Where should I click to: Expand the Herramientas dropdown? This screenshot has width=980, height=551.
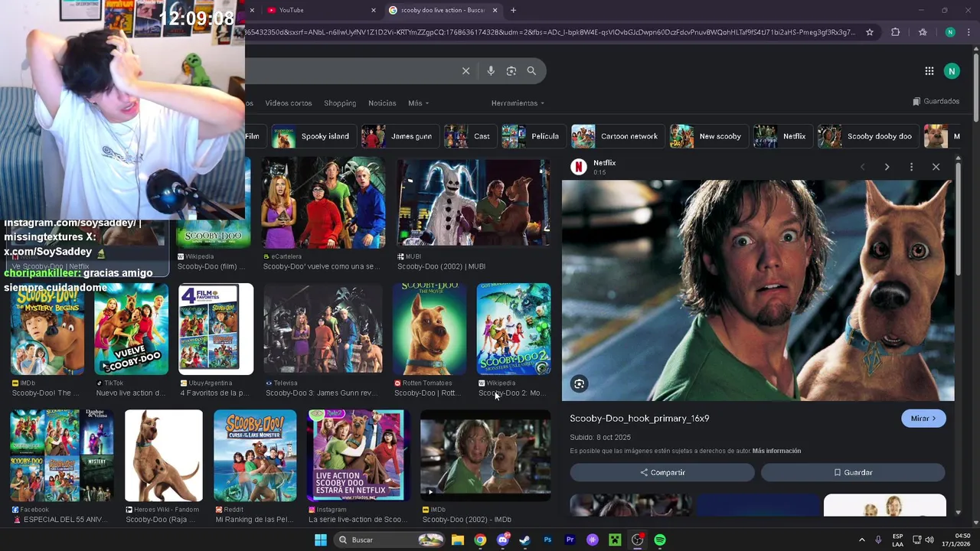click(518, 103)
